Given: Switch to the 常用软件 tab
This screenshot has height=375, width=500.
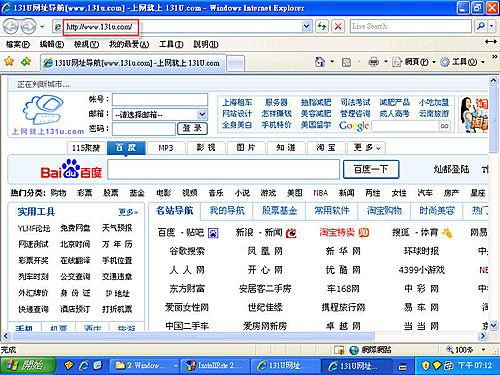Looking at the screenshot, I should coord(332,211).
